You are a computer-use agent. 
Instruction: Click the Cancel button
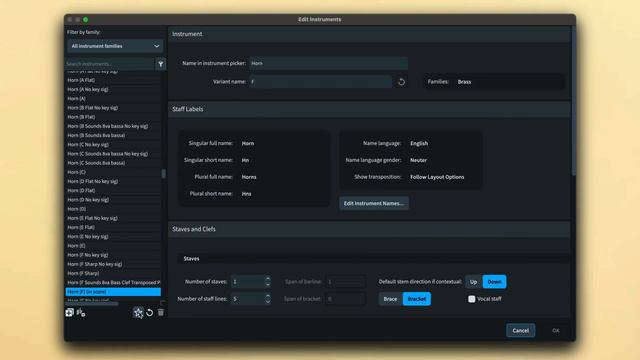click(520, 331)
